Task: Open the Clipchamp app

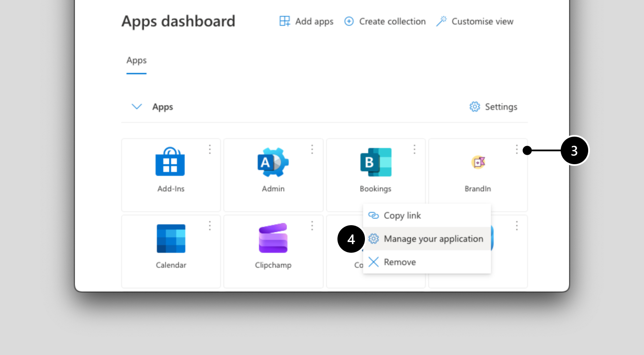Action: point(273,251)
